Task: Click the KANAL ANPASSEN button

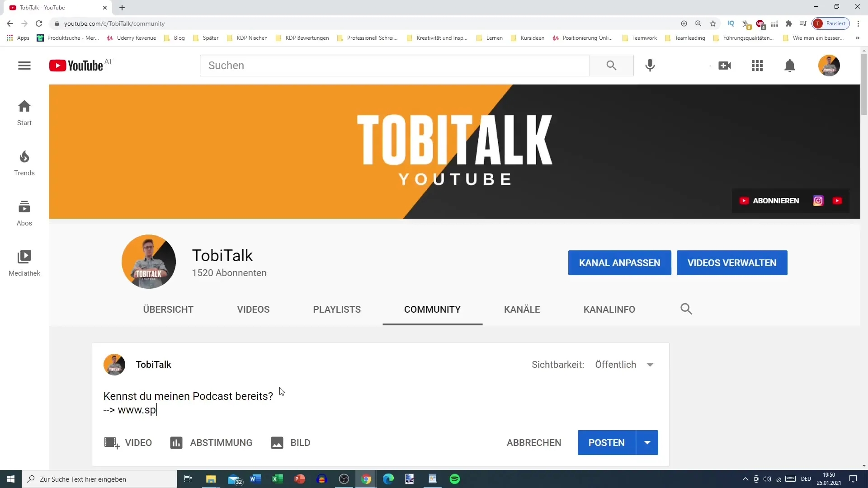Action: [x=619, y=263]
